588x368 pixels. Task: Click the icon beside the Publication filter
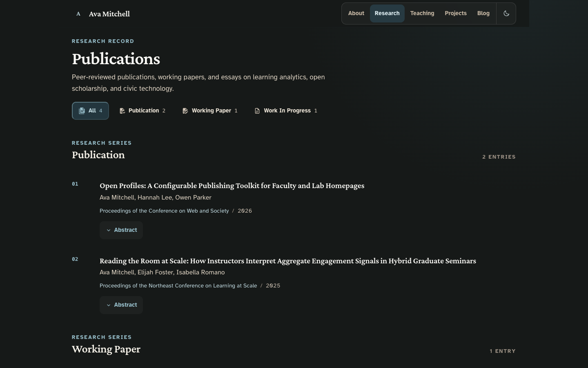(x=122, y=111)
